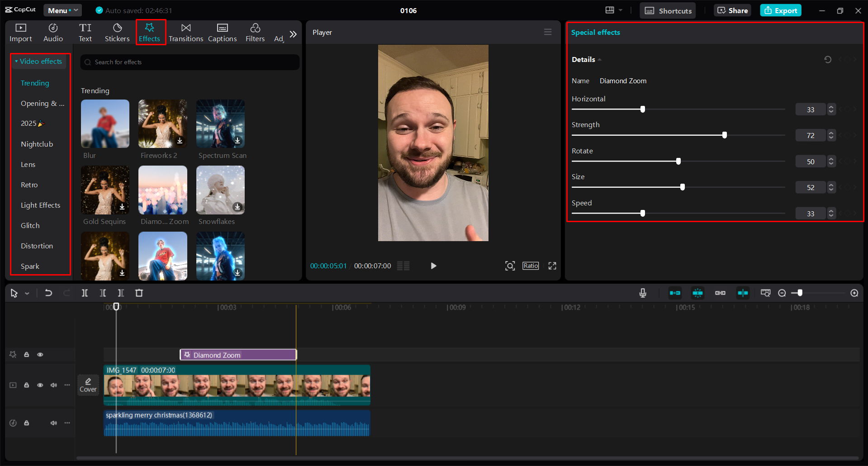Open the Menu dropdown in top-left corner
Image resolution: width=868 pixels, height=466 pixels.
point(62,10)
